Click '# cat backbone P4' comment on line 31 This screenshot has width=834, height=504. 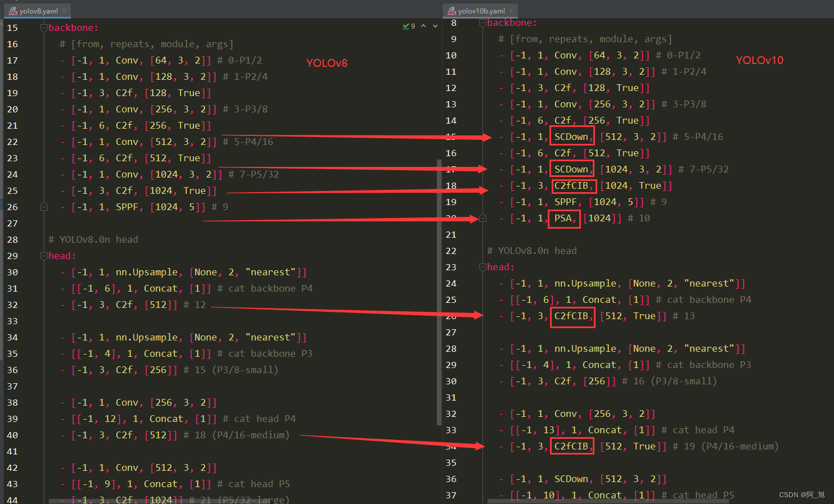point(265,288)
